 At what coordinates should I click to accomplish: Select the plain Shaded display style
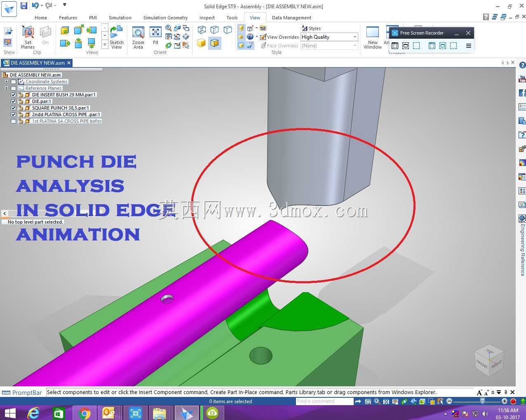coord(201,43)
